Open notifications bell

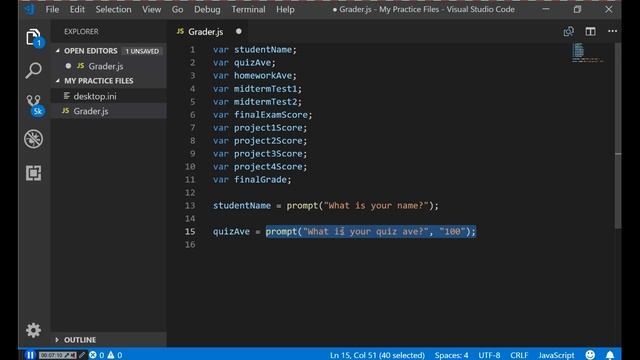610,355
